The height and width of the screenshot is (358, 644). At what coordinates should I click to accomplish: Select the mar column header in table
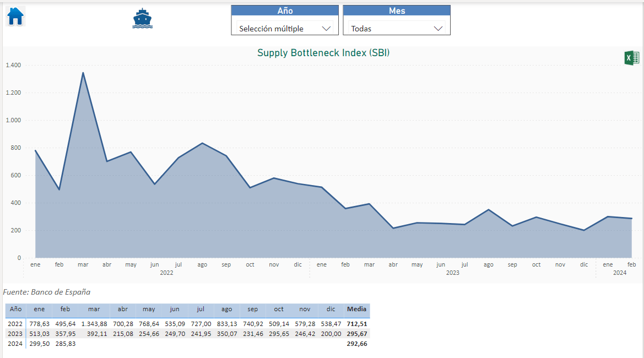94,310
